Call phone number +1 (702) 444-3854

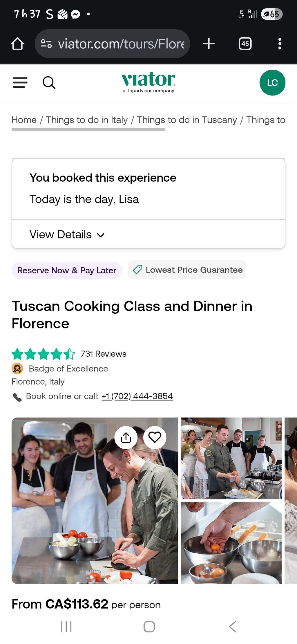click(x=137, y=396)
